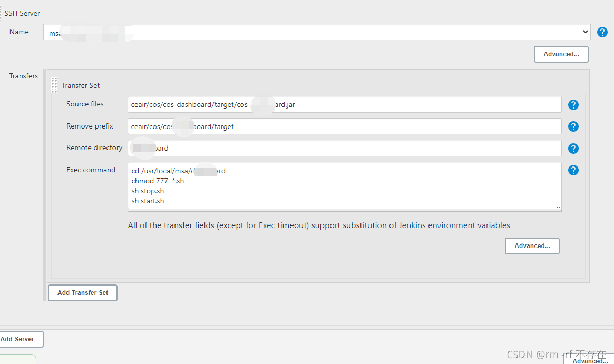Image resolution: width=614 pixels, height=364 pixels.
Task: Add another SSH server
Action: pyautogui.click(x=20, y=339)
